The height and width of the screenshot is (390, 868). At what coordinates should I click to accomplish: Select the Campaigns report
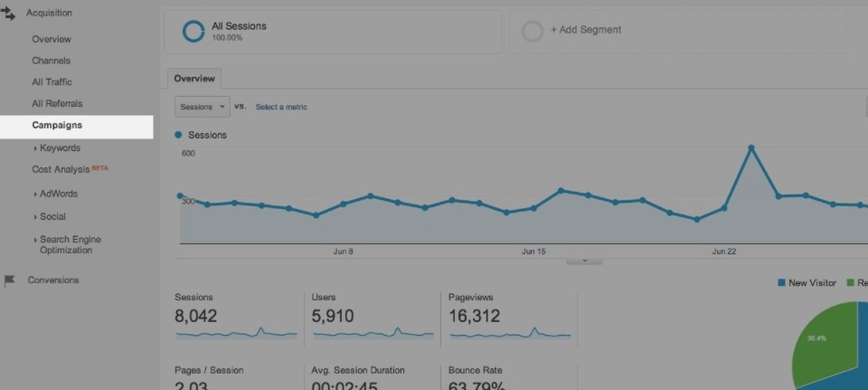(76, 127)
